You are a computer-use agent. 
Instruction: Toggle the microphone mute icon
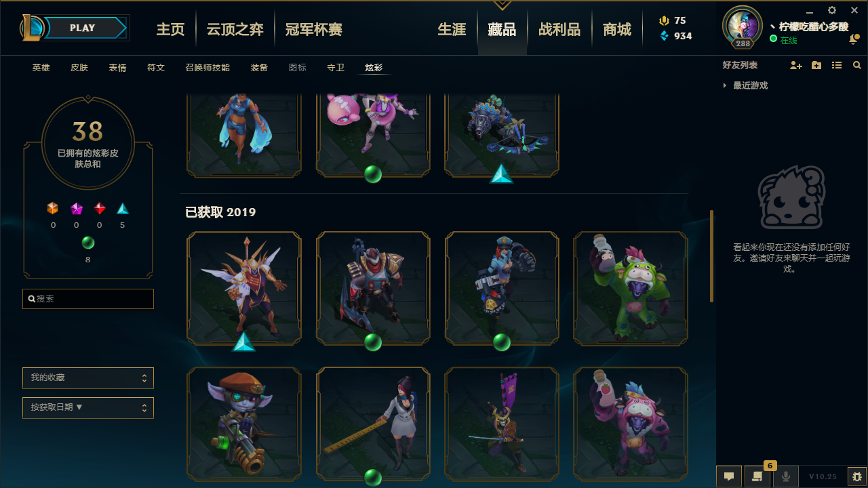coord(786,476)
